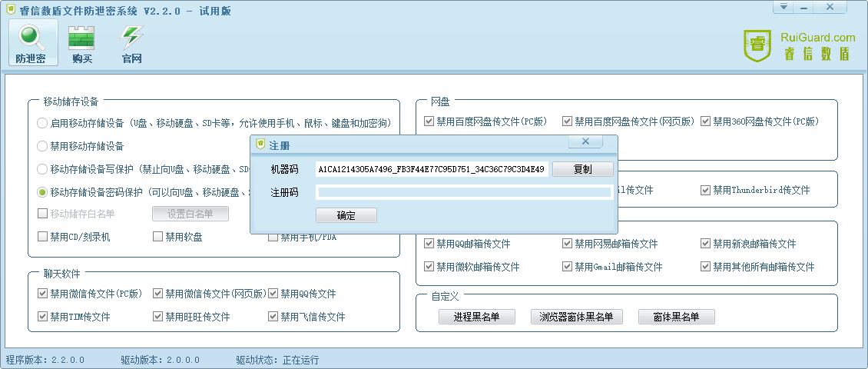Click the RuiGuard.com shield logo

(757, 45)
